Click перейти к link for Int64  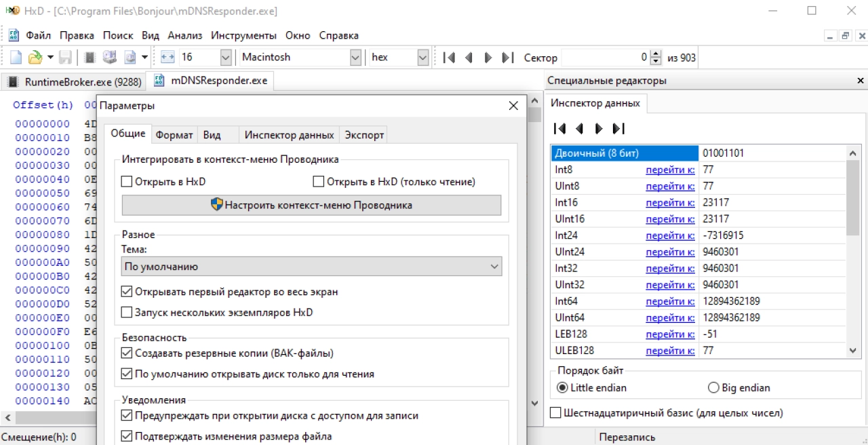pyautogui.click(x=670, y=301)
